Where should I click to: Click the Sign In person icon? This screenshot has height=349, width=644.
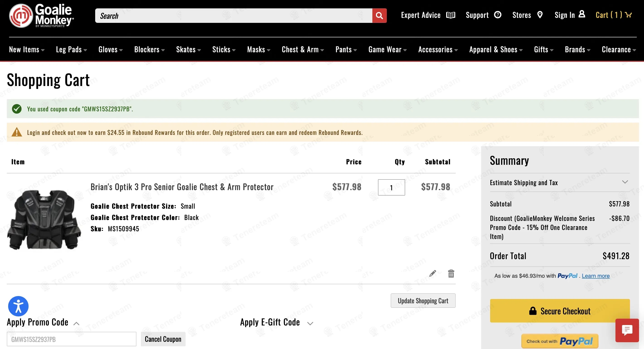point(582,14)
